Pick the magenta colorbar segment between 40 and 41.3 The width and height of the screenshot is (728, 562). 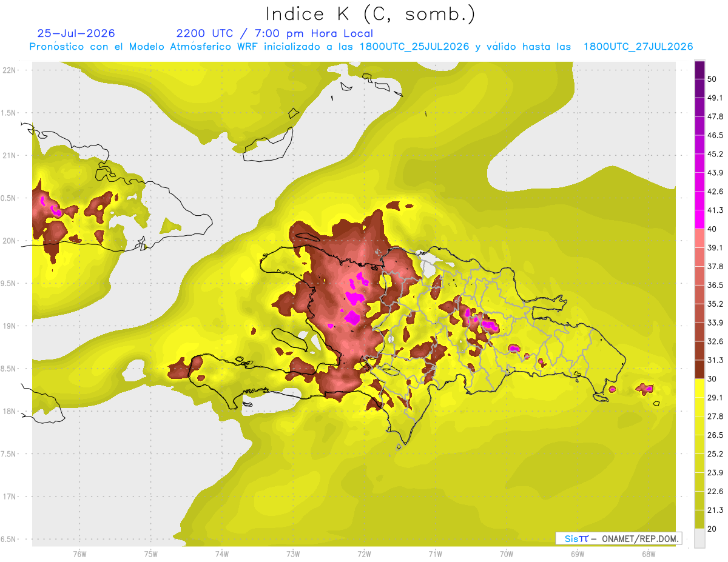(699, 219)
